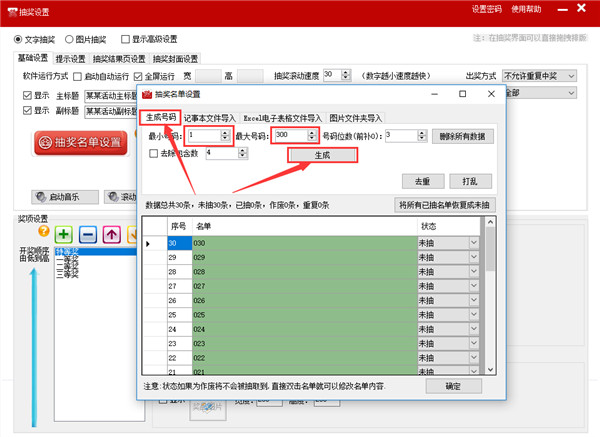
Task: Click the green plus add-prize icon
Action: (64, 233)
